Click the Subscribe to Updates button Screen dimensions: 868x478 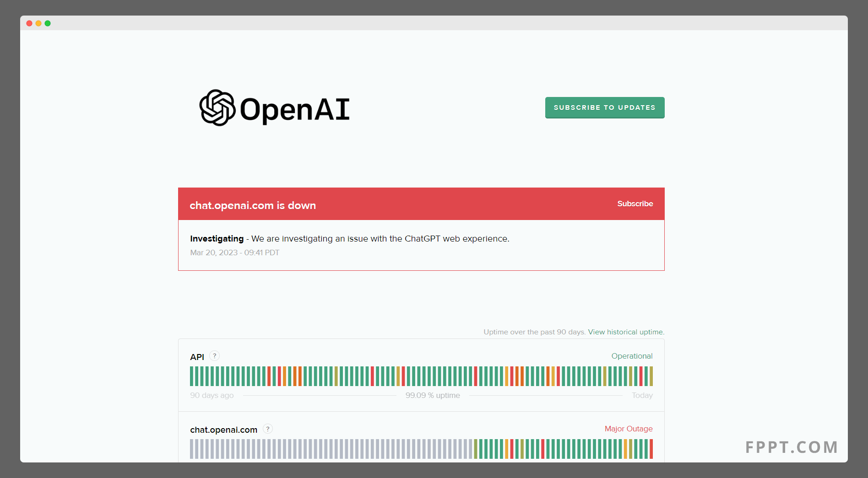[x=605, y=107]
